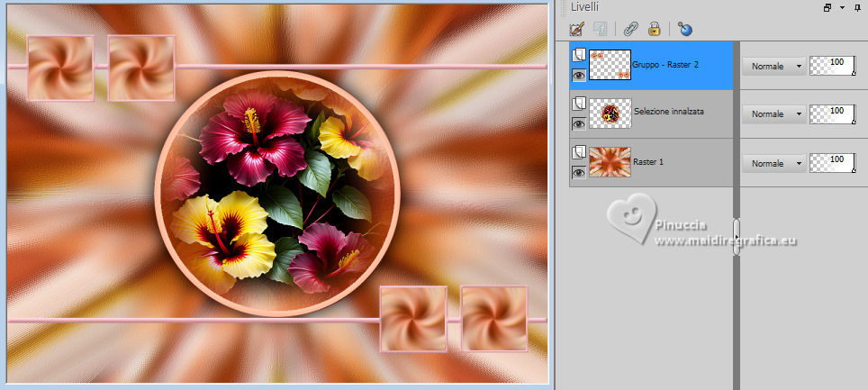Click the 'Gruppo - Raster 2' layer name
This screenshot has height=390, width=868.
pos(665,65)
